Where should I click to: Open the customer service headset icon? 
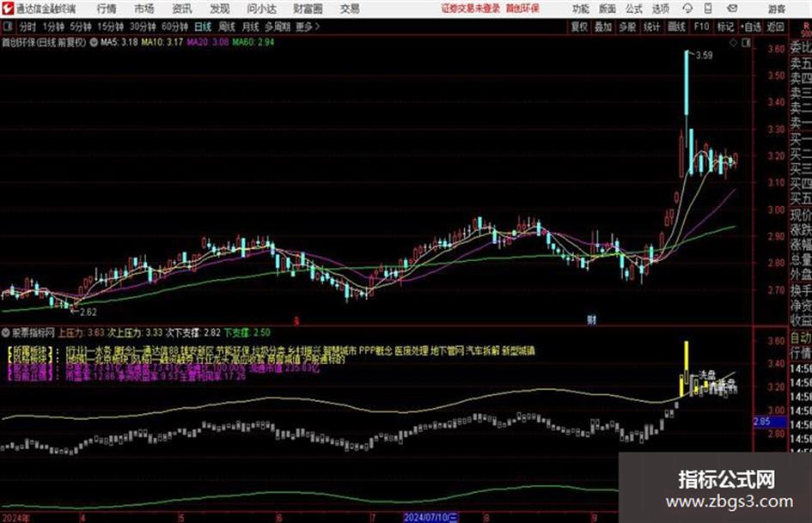tap(687, 9)
